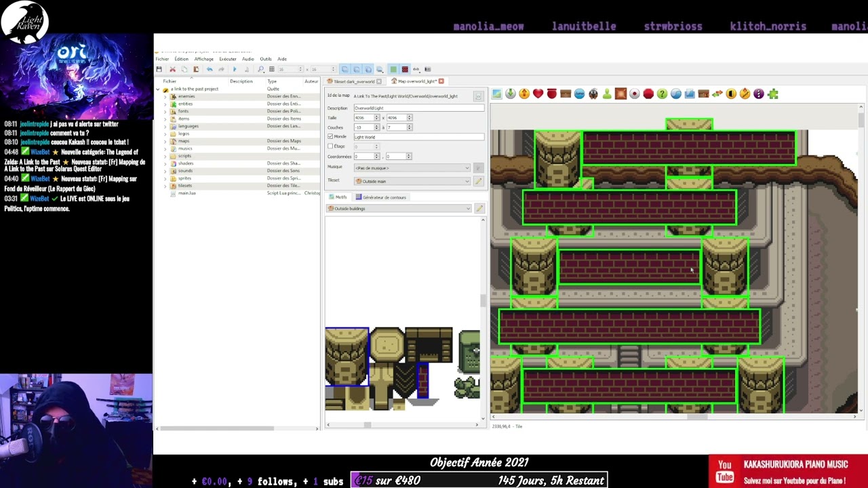Open the Outils menu
Image resolution: width=868 pixels, height=488 pixels.
(x=266, y=59)
